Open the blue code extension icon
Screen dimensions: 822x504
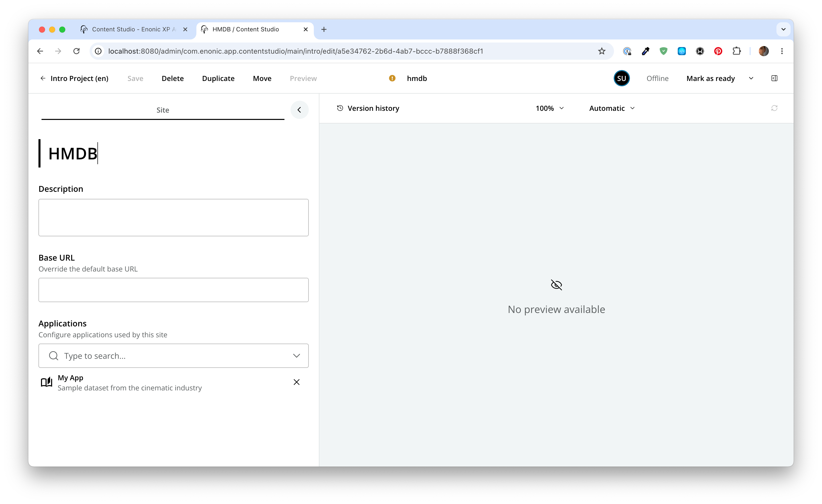tap(682, 51)
